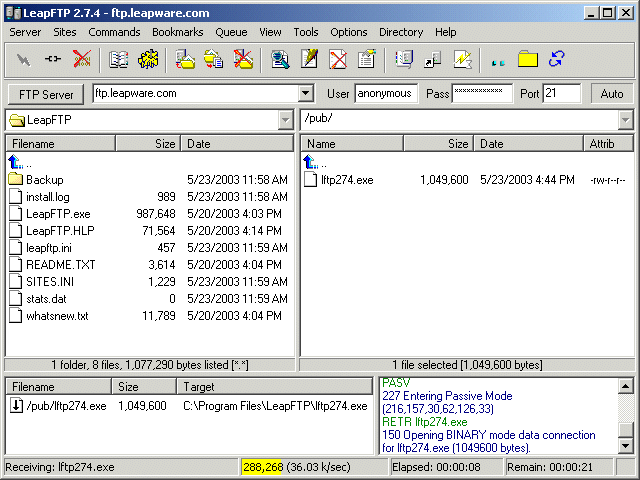This screenshot has height=480, width=640.
Task: Click the blue refresh arrows icon
Action: [x=557, y=60]
